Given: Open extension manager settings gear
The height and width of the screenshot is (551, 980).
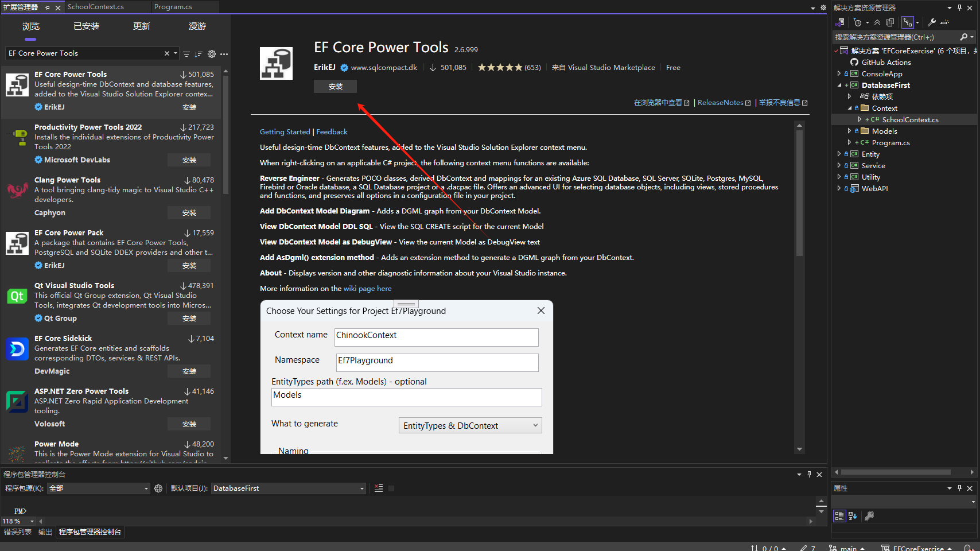Looking at the screenshot, I should [212, 54].
